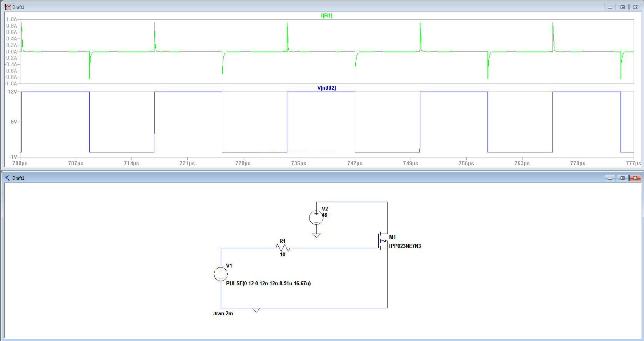Viewport: 644px width, 341px height.
Task: Select resistor R1 symbol
Action: tap(283, 248)
